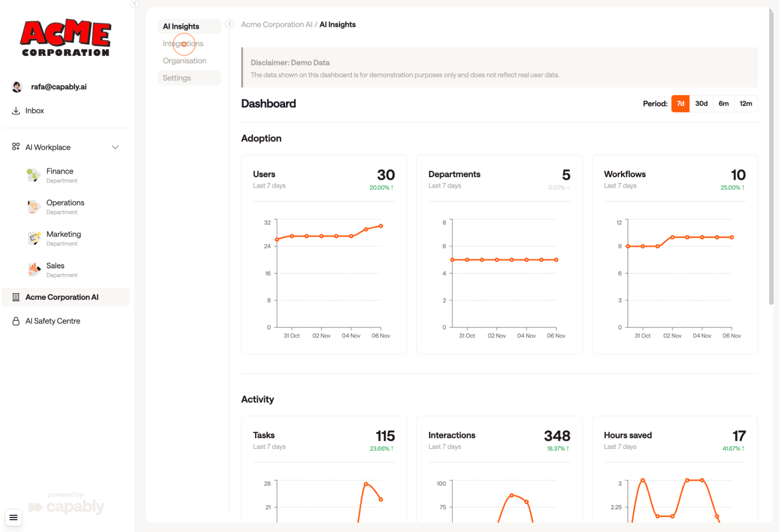
Task: Click the 41.67% hours saved figure
Action: [x=733, y=449]
